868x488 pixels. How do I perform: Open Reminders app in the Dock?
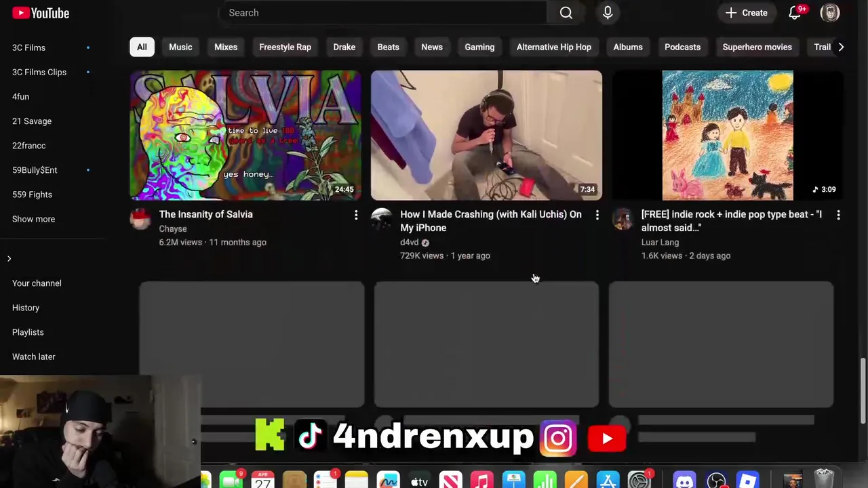click(x=325, y=480)
